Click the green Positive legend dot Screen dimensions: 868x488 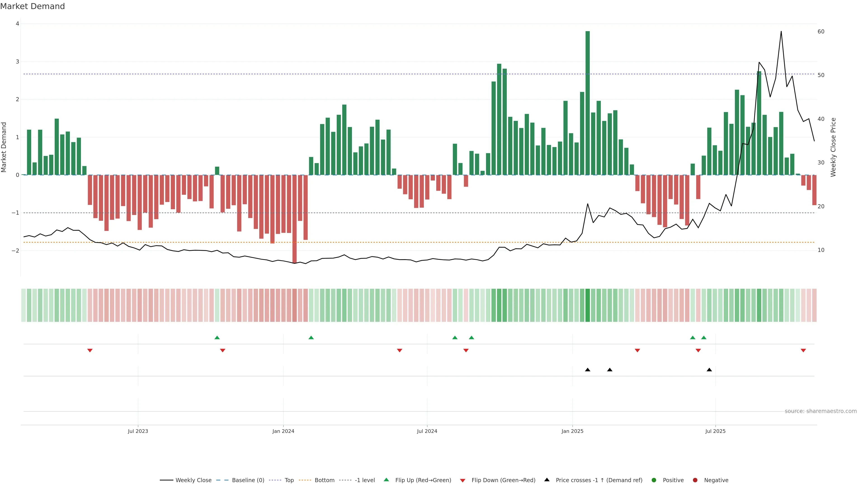click(x=654, y=480)
